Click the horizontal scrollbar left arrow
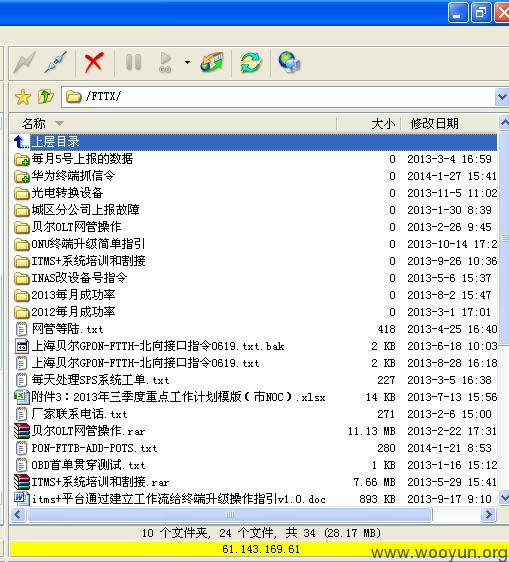 18,515
